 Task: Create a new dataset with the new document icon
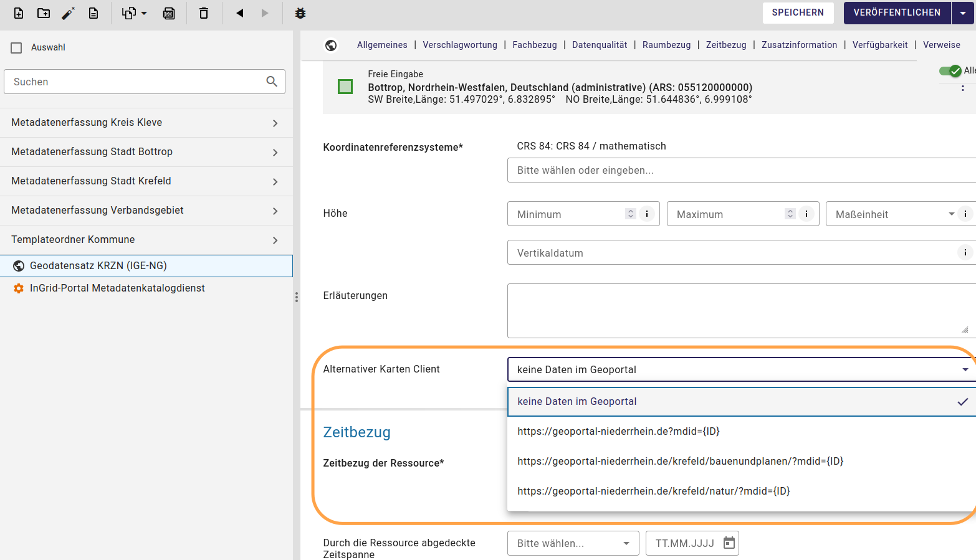coord(18,12)
